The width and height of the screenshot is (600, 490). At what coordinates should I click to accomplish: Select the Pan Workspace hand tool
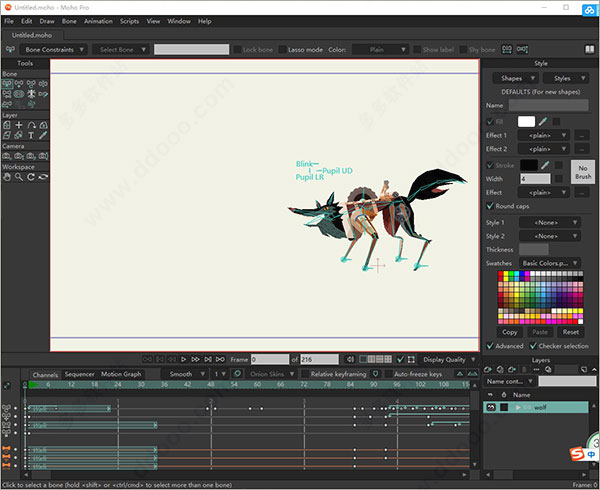tap(7, 177)
